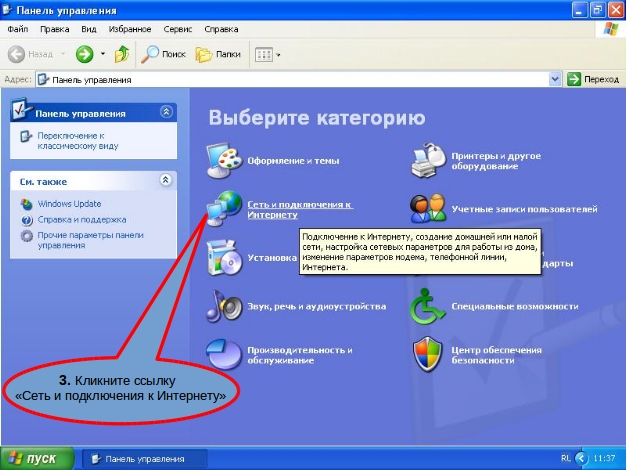Click the Control Panel icon in address bar
Image resolution: width=628 pixels, height=470 pixels.
[43, 79]
